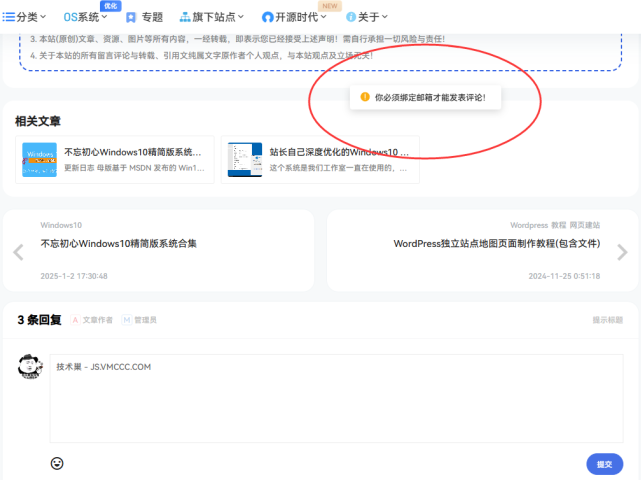Click the Wordpress 教程 网页建站 tags
641x480 pixels.
click(555, 225)
